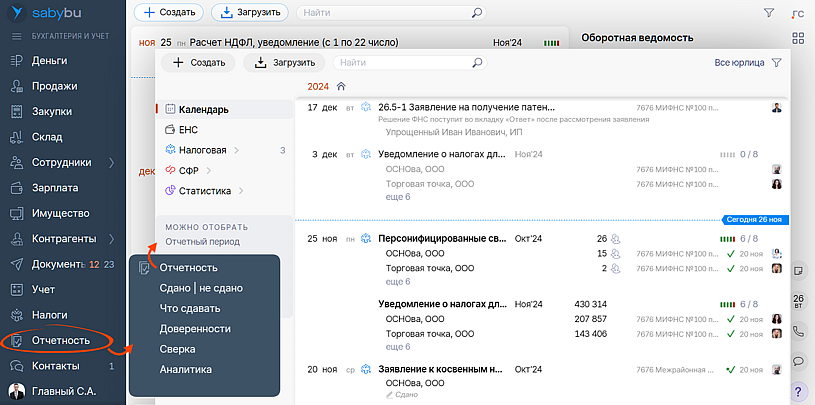Click the help question mark icon

798,391
